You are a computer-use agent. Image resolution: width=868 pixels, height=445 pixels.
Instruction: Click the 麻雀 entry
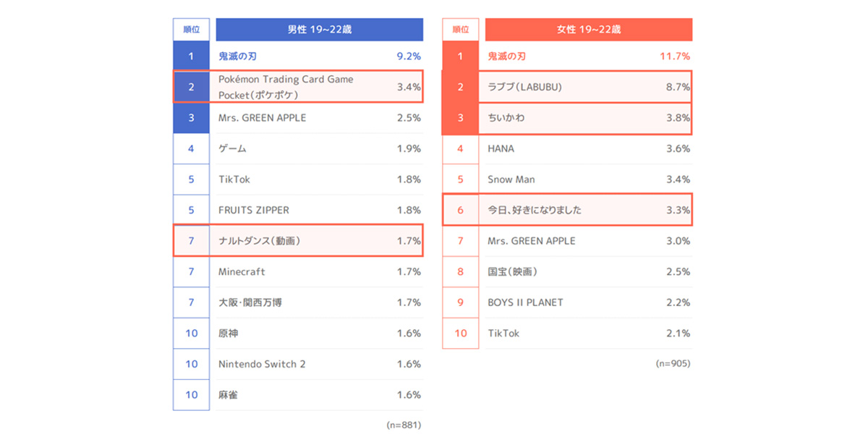point(229,395)
